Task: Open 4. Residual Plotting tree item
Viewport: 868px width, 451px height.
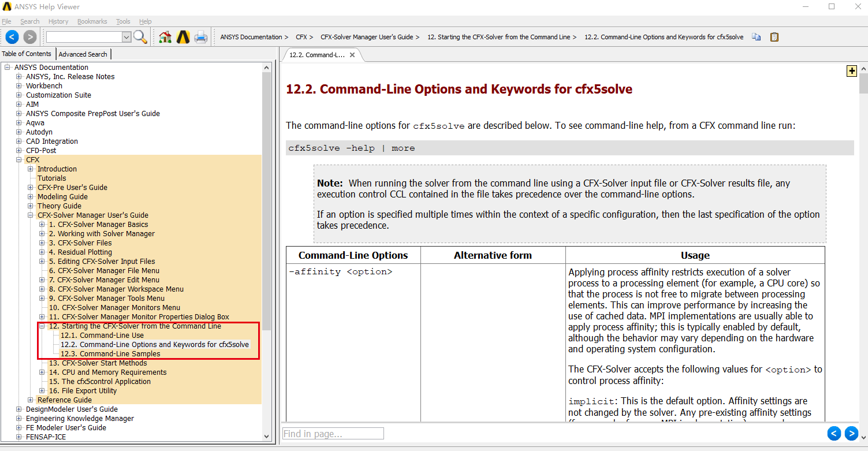Action: [x=80, y=252]
